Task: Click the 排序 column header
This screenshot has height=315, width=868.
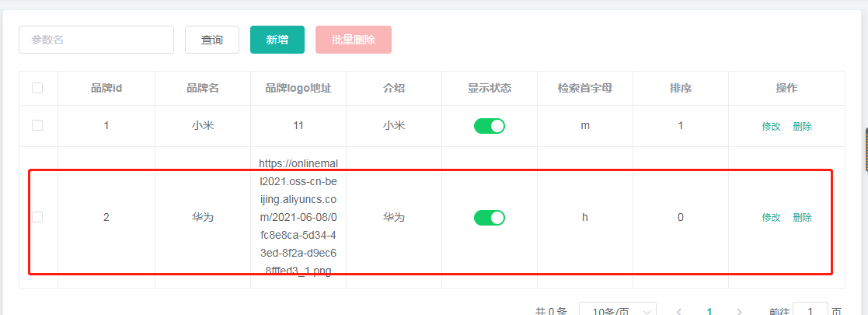Action: click(x=681, y=88)
